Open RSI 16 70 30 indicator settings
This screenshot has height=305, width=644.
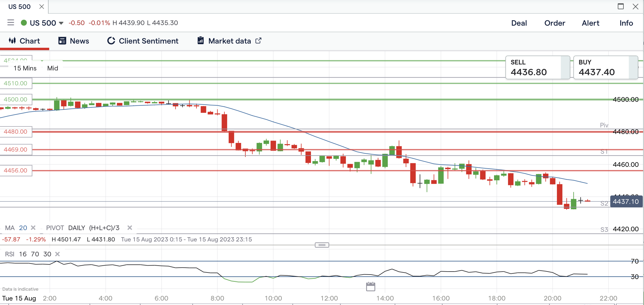coord(28,254)
